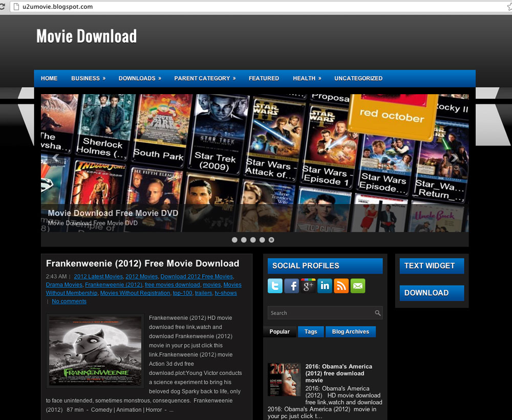Viewport: 512px width, 420px height.
Task: Open the tv-shows tag link
Action: click(x=226, y=293)
